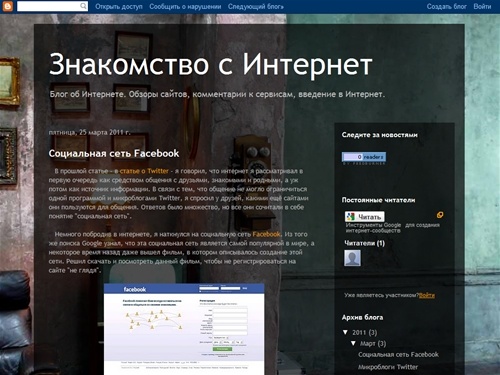
Task: Open blog title 'Знакомство с Интернет'
Action: tap(211, 64)
